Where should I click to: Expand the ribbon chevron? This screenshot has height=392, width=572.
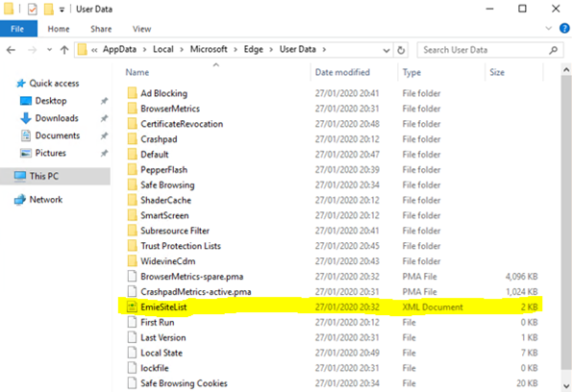click(548, 29)
